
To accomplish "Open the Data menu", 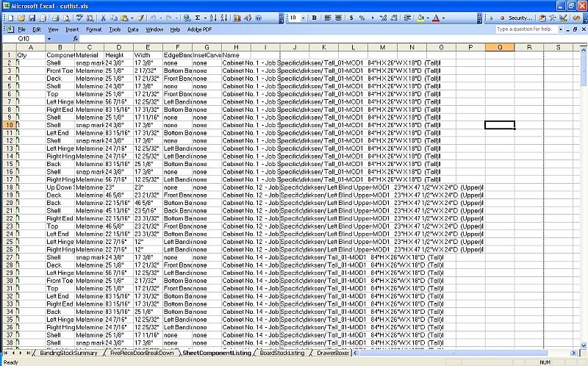I will tap(132, 29).
